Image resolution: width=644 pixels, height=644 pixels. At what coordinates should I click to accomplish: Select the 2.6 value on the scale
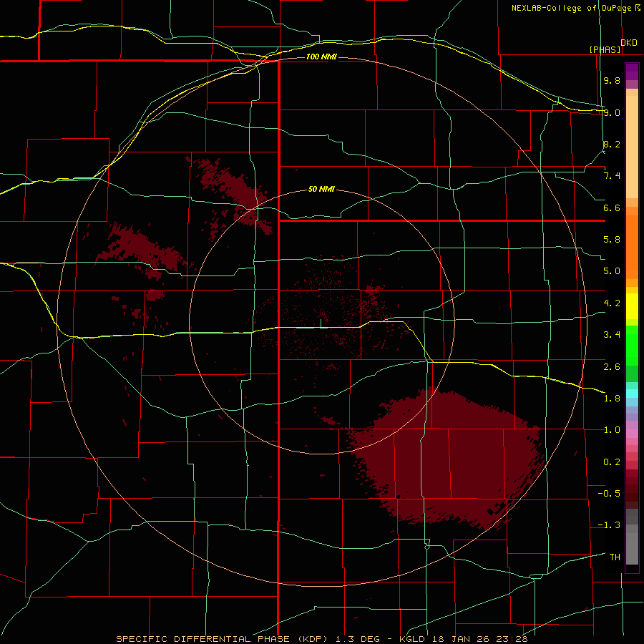[612, 367]
